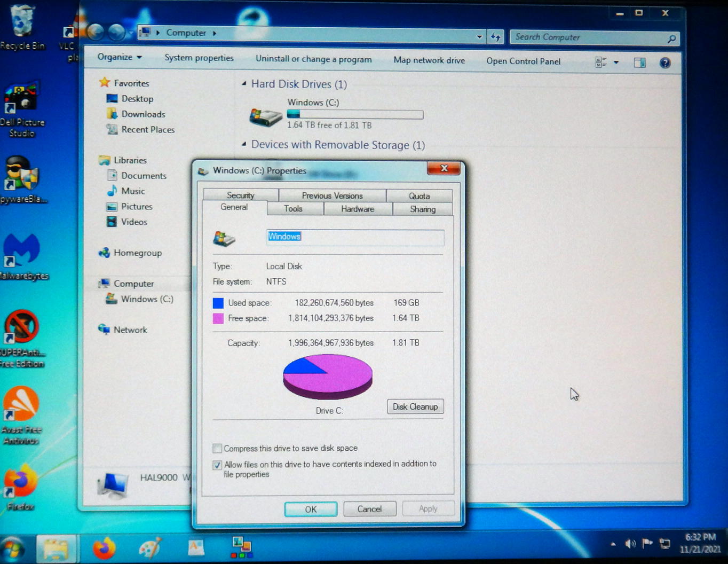Show hidden tray icons arrow

(613, 544)
